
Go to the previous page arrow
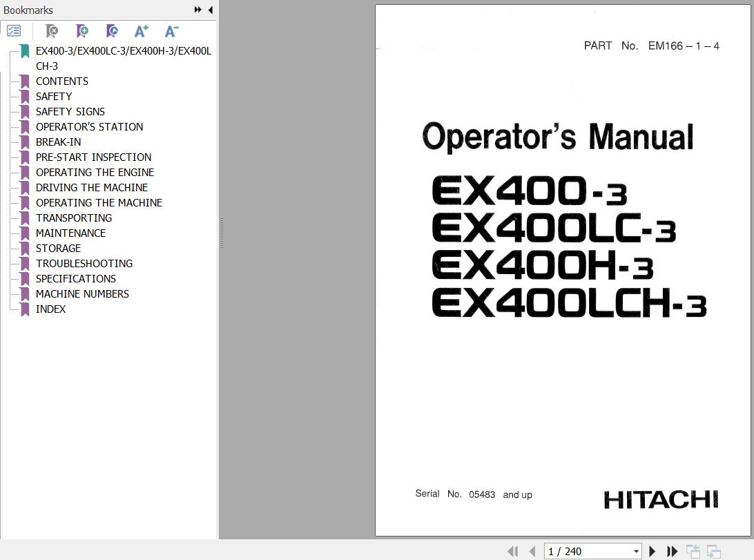tap(532, 551)
